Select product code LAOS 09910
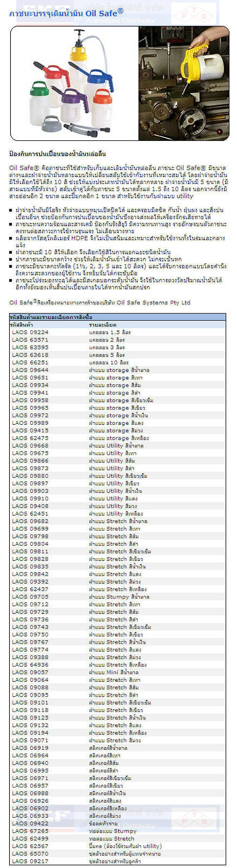This screenshot has height=868, width=237. pos(30,498)
